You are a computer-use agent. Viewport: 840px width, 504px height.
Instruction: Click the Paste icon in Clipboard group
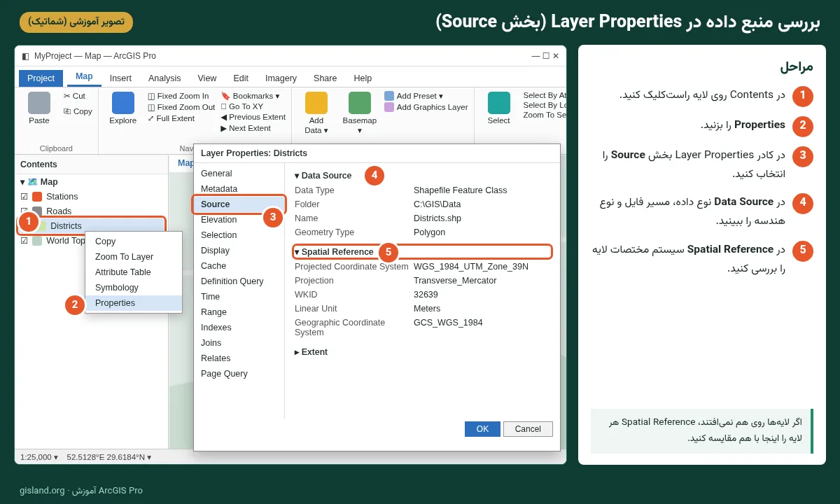[39, 103]
